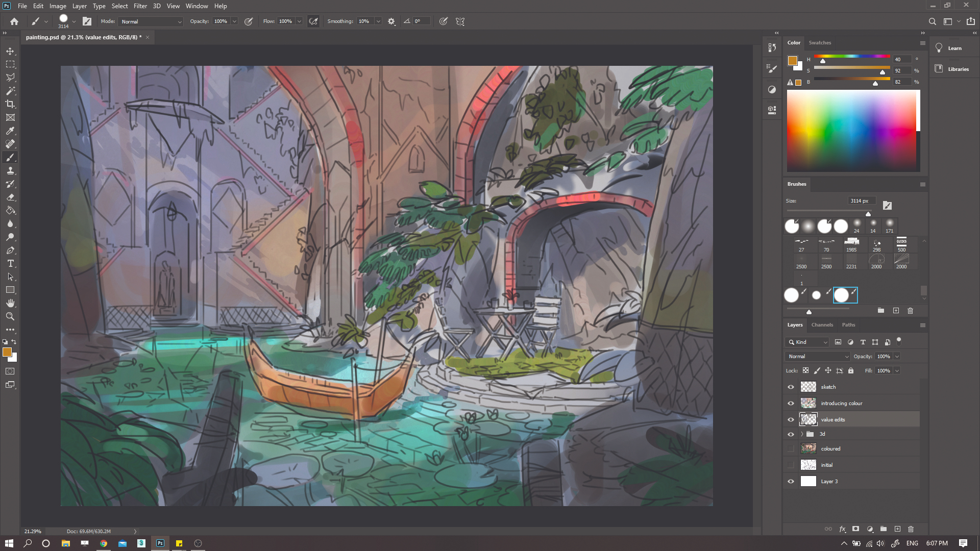This screenshot has width=980, height=551.
Task: Select the Paint Bucket tool
Action: [x=10, y=210]
